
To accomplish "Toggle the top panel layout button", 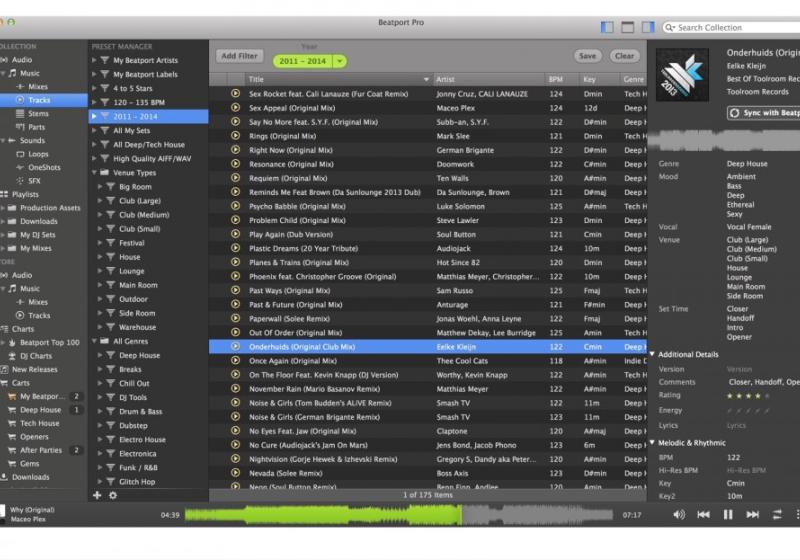I will [x=628, y=27].
